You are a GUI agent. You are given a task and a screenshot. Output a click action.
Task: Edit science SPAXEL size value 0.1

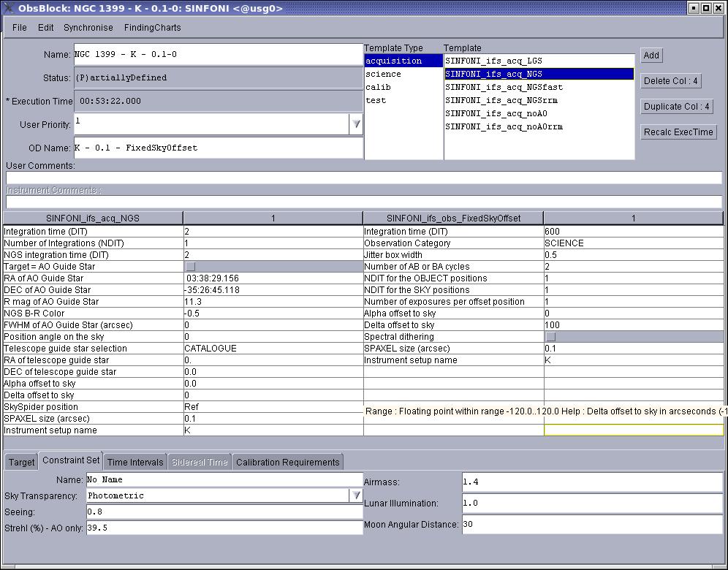coord(634,348)
